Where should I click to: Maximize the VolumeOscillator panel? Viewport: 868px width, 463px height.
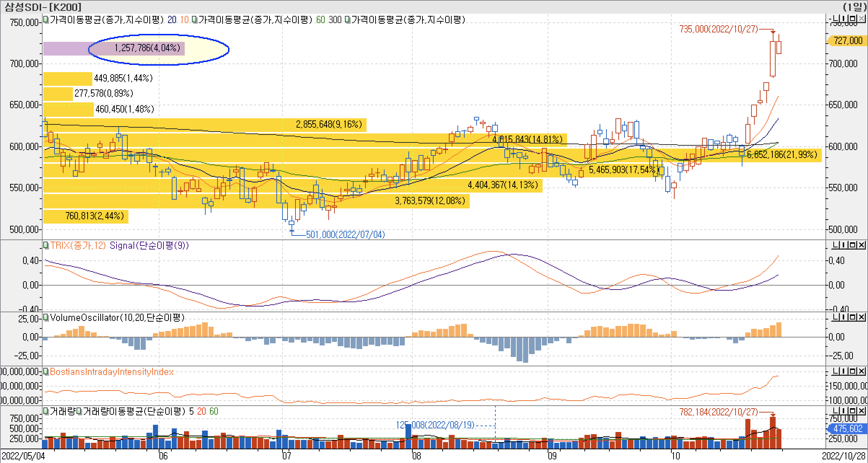coord(852,317)
